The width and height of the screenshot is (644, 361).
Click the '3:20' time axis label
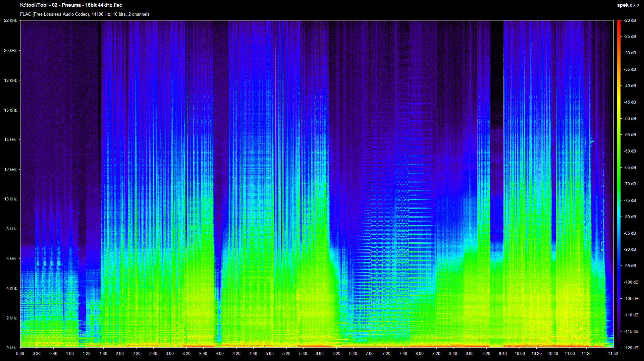186,354
